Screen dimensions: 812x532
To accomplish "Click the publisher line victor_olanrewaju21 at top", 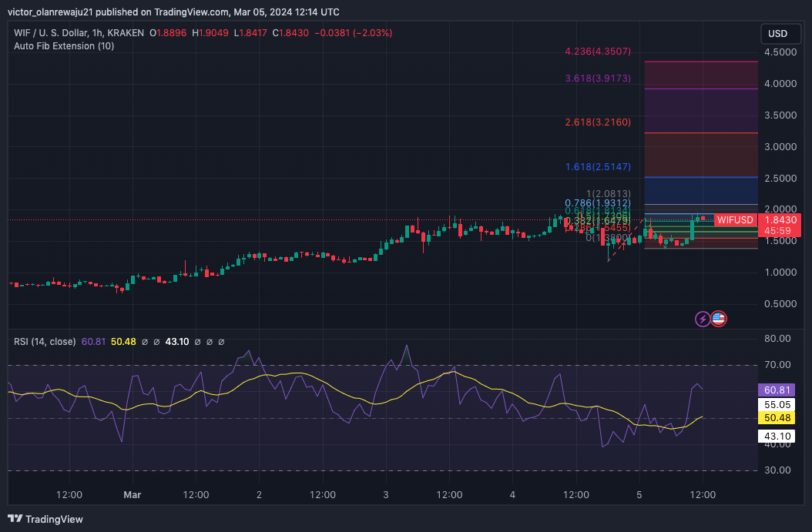I will click(x=173, y=12).
